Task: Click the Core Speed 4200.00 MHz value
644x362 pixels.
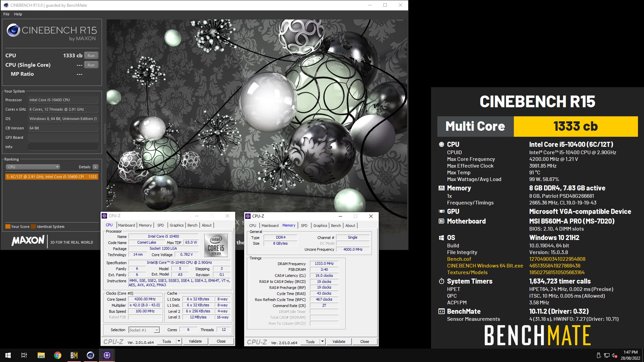Action: coord(145,299)
